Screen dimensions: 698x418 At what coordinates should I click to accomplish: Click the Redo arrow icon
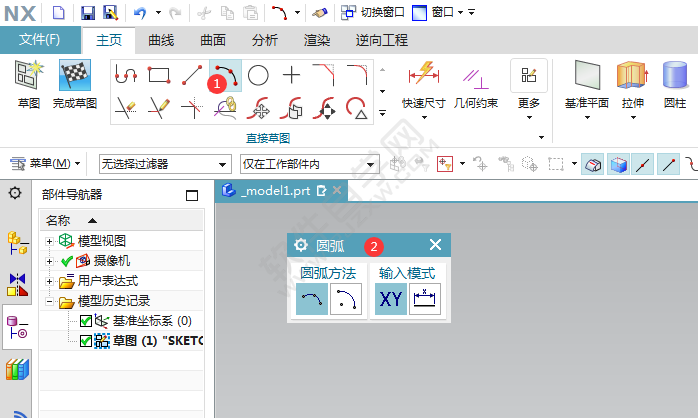tap(175, 13)
